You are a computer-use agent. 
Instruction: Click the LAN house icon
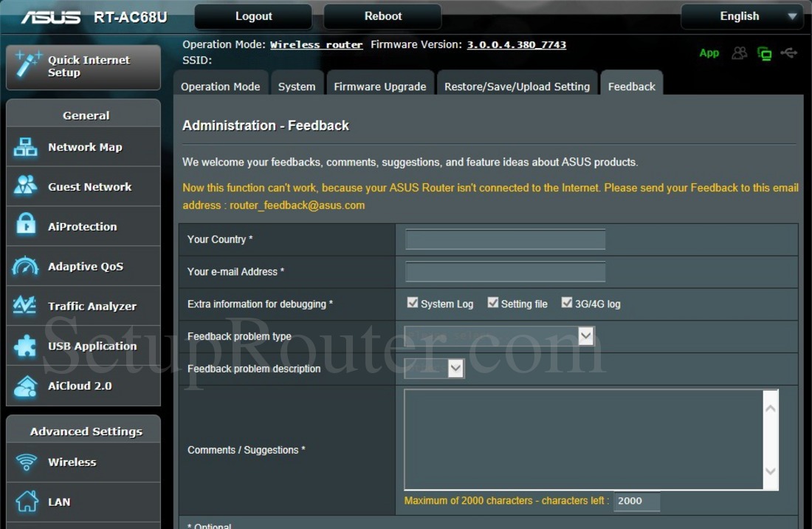pyautogui.click(x=27, y=501)
